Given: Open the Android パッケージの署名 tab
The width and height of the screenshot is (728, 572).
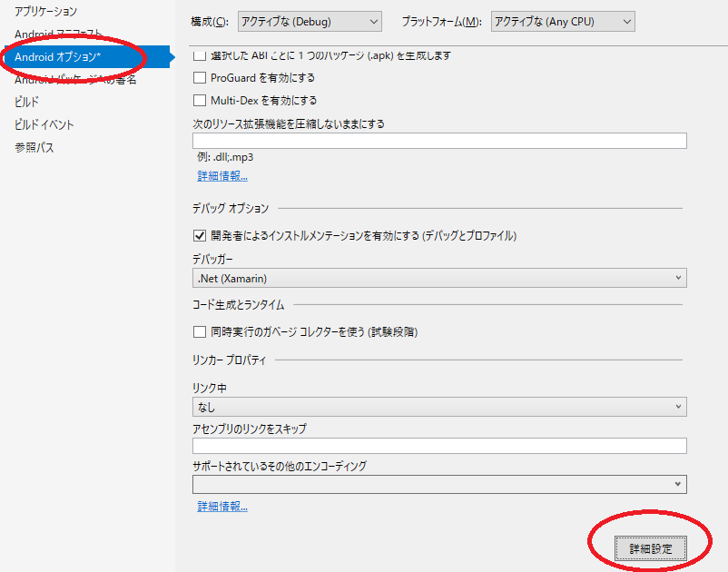Looking at the screenshot, I should [75, 79].
